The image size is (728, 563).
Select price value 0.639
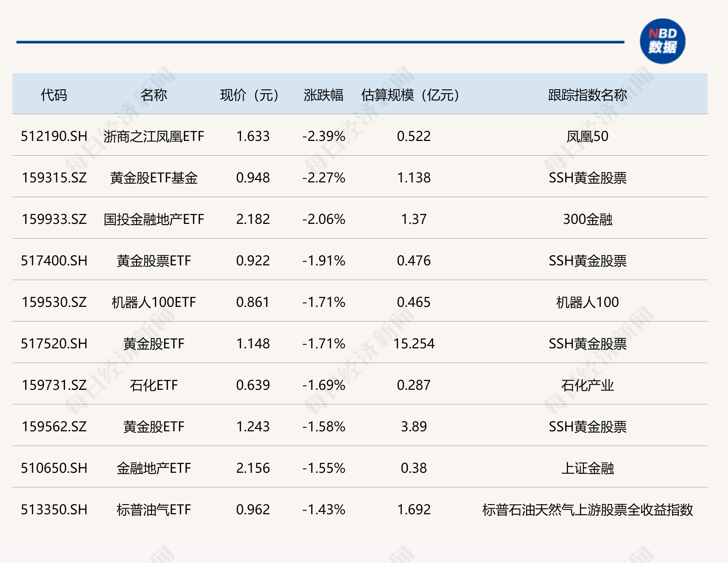(x=253, y=385)
